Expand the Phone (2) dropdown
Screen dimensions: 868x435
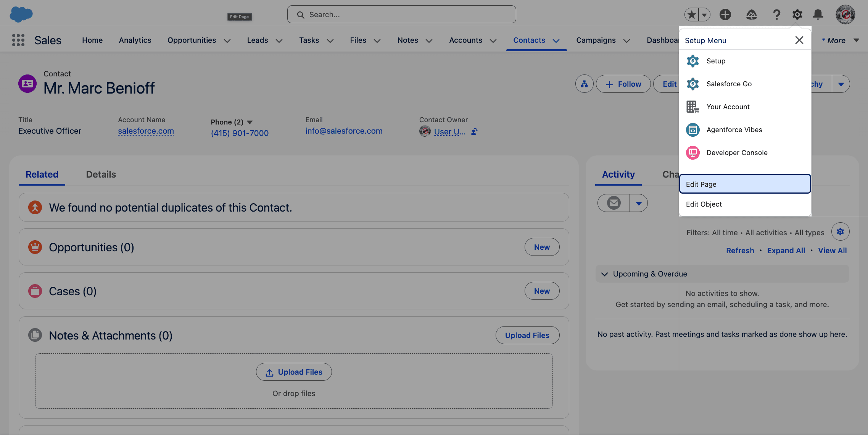pos(251,122)
